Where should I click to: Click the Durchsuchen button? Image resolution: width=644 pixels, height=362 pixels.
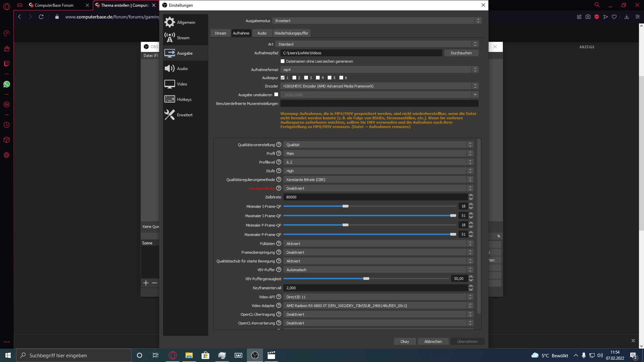point(461,53)
